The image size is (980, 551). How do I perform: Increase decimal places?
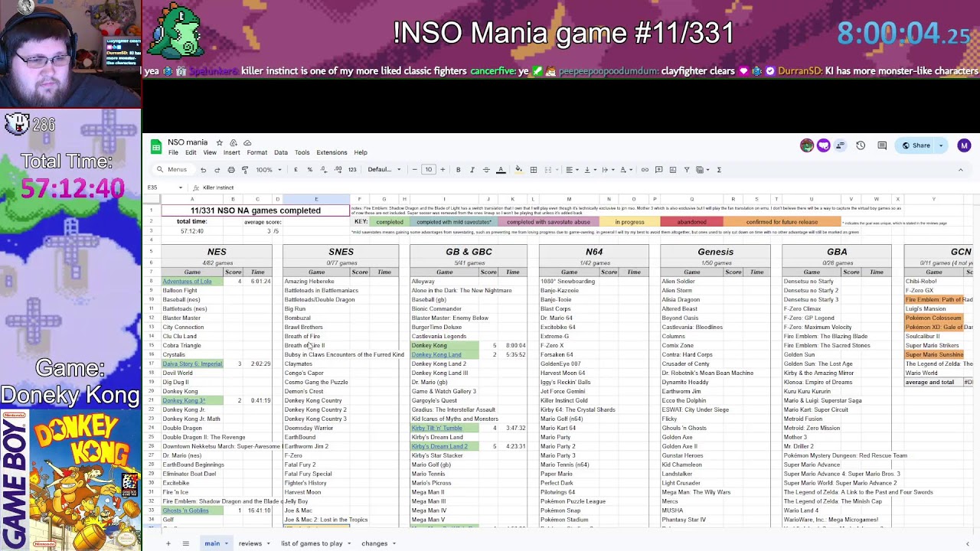338,170
